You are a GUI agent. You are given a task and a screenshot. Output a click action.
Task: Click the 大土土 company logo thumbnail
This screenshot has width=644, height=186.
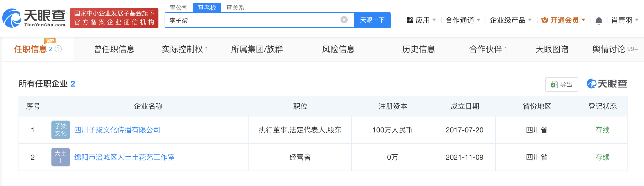[x=61, y=157]
